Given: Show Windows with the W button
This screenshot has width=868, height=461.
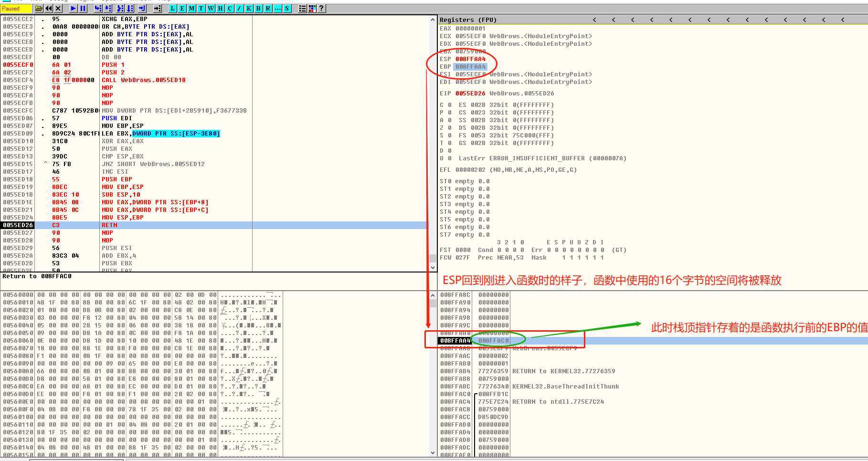Looking at the screenshot, I should coord(211,8).
